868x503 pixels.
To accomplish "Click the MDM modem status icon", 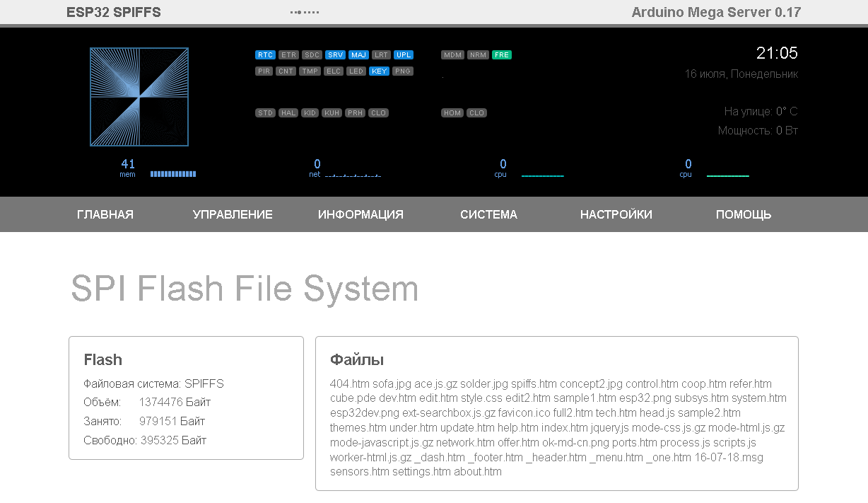I will (452, 54).
